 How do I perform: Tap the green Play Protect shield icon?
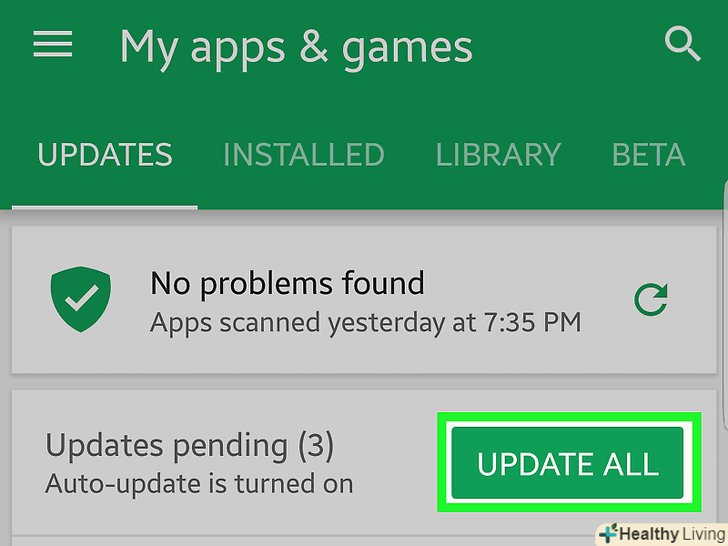[x=81, y=299]
